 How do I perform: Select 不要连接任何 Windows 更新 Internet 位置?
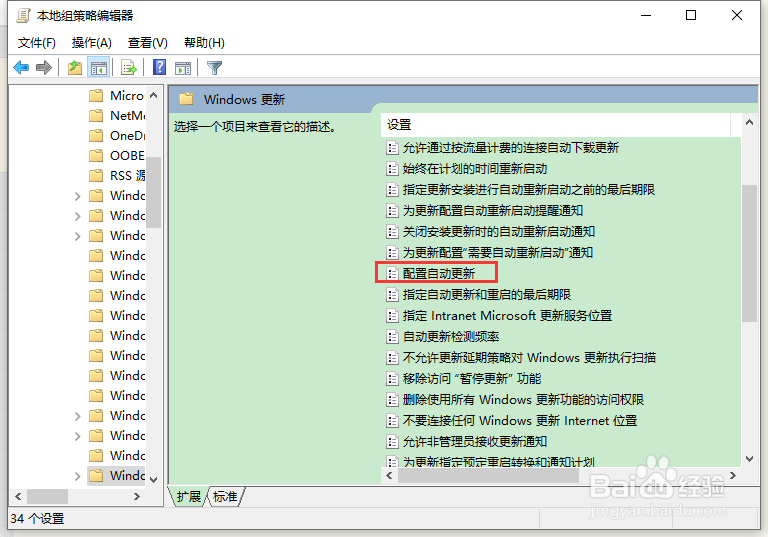520,420
